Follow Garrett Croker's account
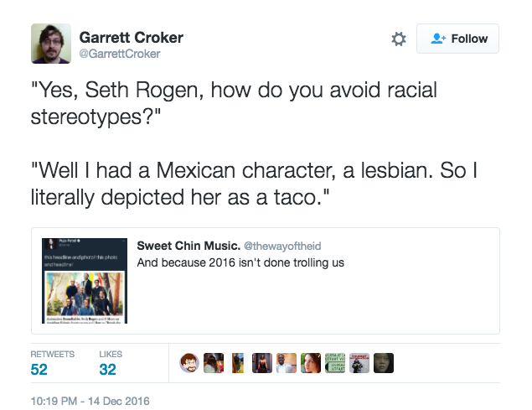532x410 pixels. point(457,39)
